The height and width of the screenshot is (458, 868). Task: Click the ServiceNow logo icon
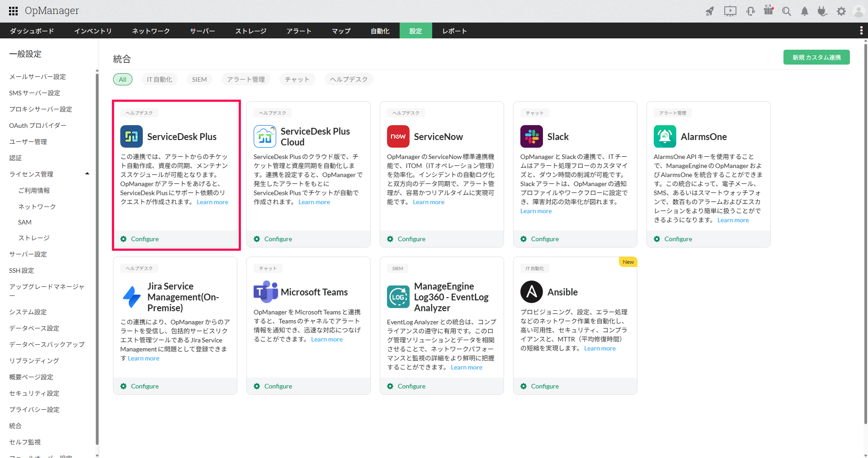tap(398, 136)
